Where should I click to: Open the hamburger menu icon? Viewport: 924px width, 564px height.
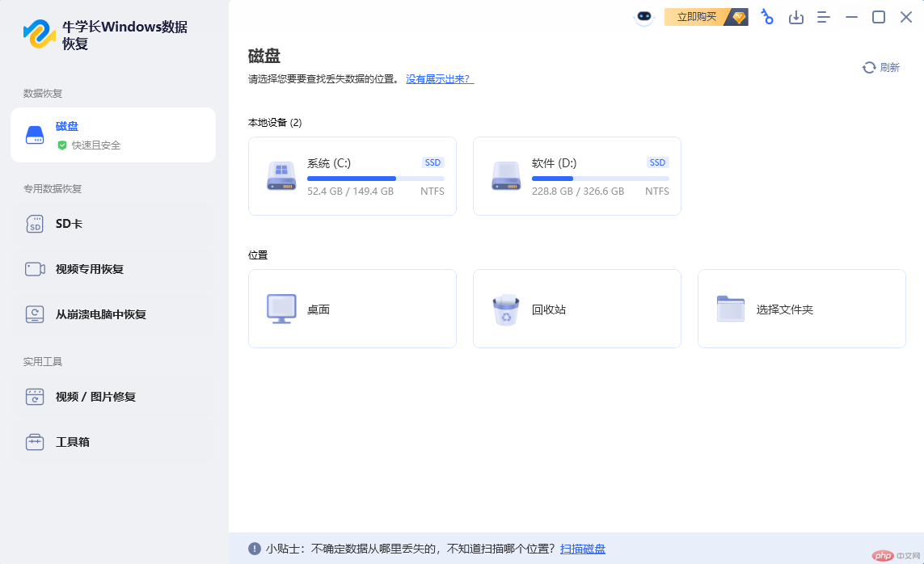pos(824,17)
